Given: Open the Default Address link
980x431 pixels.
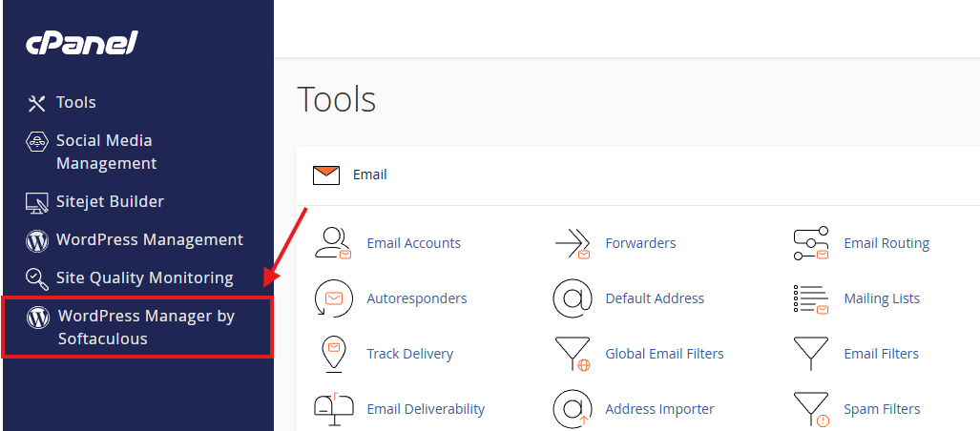Looking at the screenshot, I should click(x=655, y=298).
